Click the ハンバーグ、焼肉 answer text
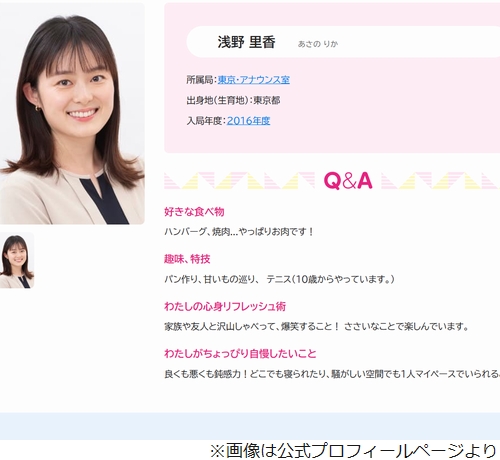The height and width of the screenshot is (460, 500). [x=239, y=232]
